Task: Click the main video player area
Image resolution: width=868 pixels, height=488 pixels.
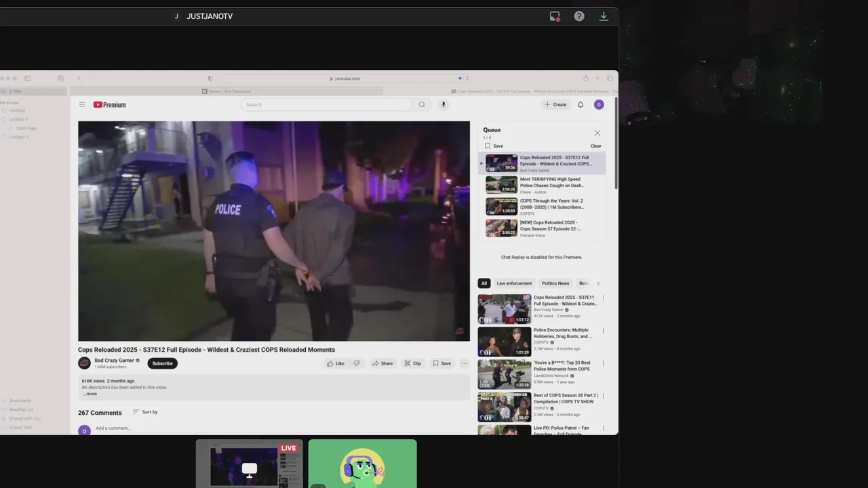Action: pos(274,231)
